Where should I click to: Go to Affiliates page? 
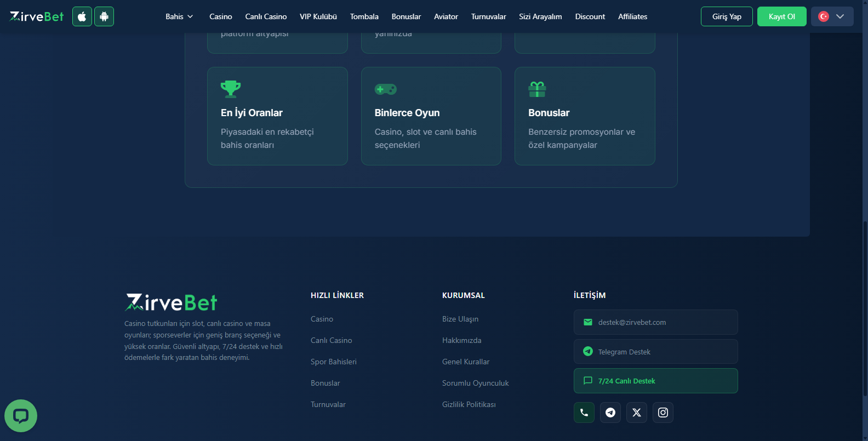pos(633,16)
